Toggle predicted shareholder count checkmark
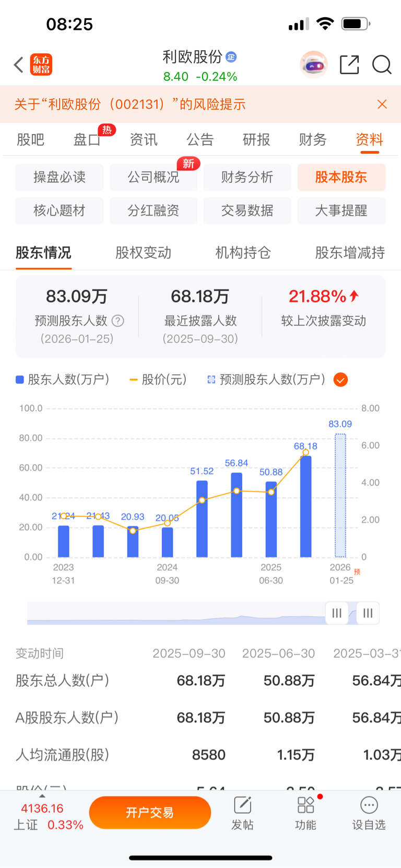This screenshot has height=868, width=401. tap(340, 380)
